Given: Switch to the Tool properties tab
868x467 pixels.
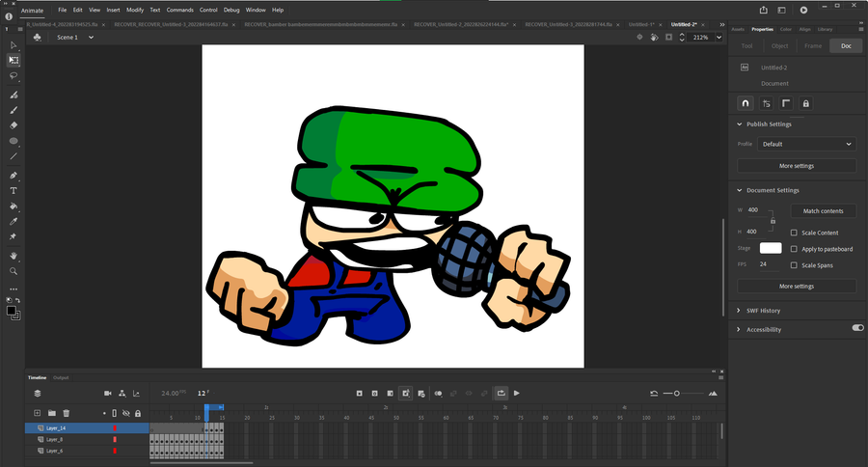Looking at the screenshot, I should (x=746, y=46).
